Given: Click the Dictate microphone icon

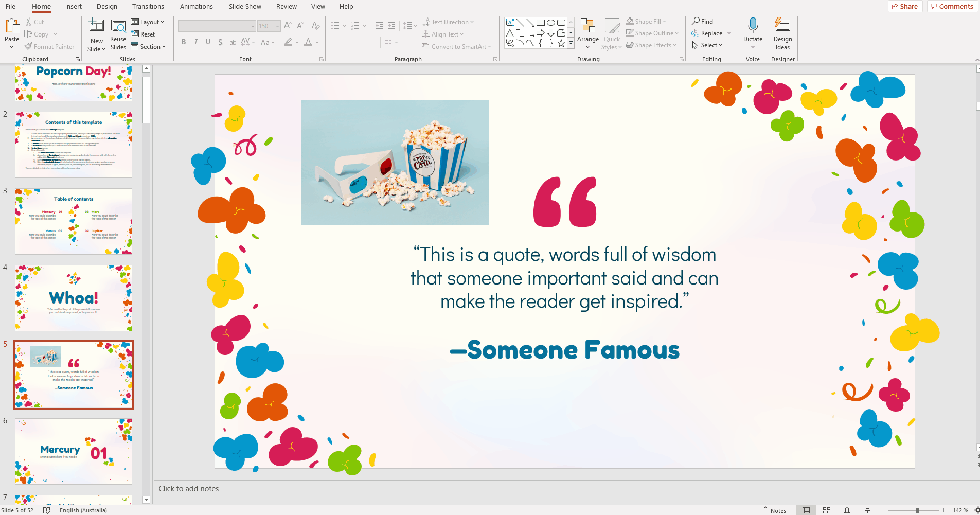Looking at the screenshot, I should (753, 26).
